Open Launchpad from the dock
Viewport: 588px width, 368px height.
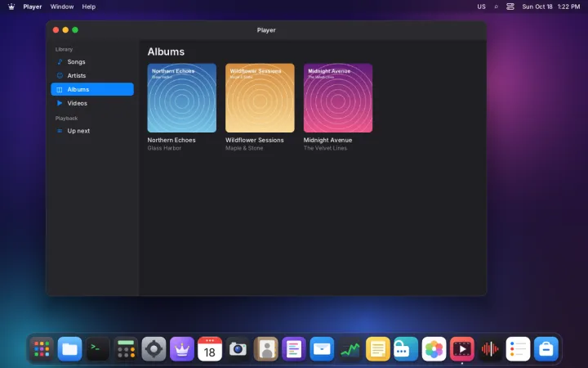[x=42, y=349]
